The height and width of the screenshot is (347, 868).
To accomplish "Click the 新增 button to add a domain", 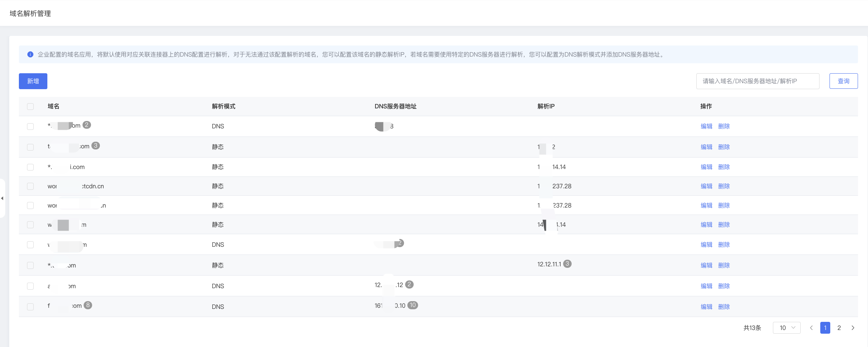I will pyautogui.click(x=33, y=81).
